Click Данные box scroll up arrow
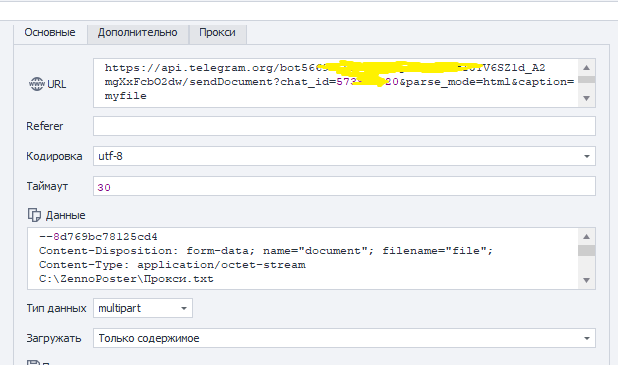Screen dimensions: 618x365 pyautogui.click(x=586, y=237)
